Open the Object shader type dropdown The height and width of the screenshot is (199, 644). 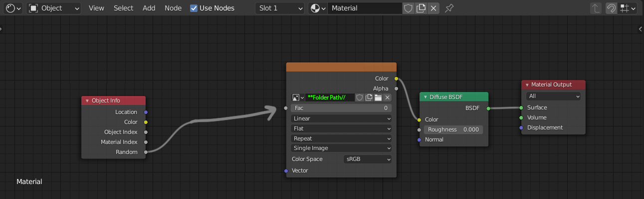53,8
